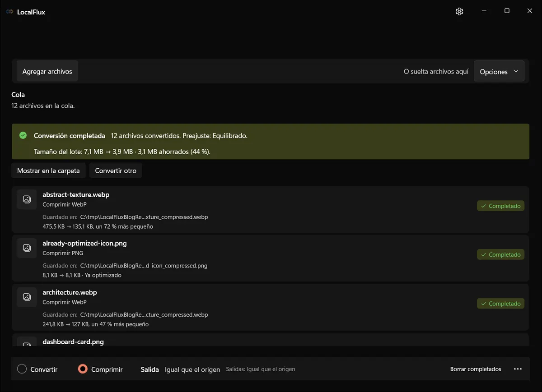
Task: Click '12 archivos convertidos. Preajuste: Equilibrado.' text
Action: pyautogui.click(x=179, y=135)
